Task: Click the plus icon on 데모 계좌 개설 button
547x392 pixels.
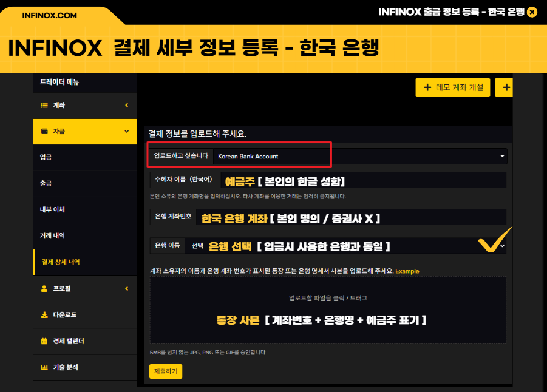Action: [427, 87]
